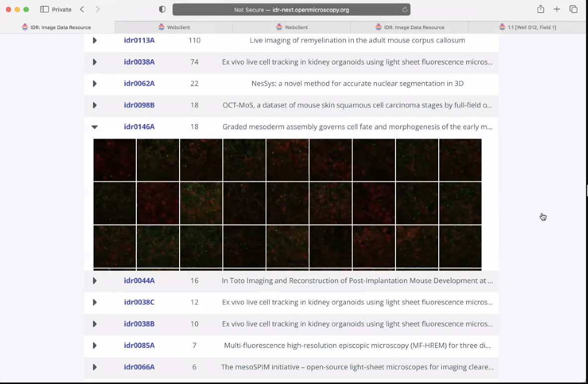The image size is (588, 384).
Task: Expand the idr0044A study row
Action: point(95,281)
